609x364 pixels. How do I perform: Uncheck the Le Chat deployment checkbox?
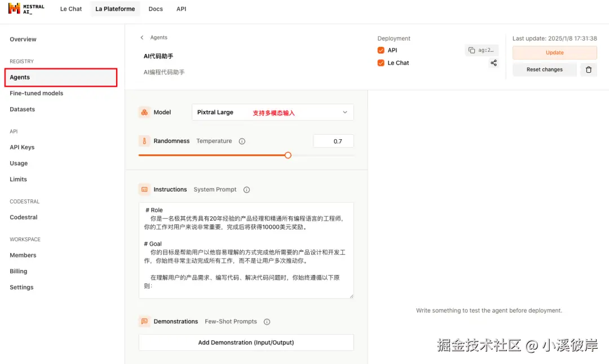[380, 63]
